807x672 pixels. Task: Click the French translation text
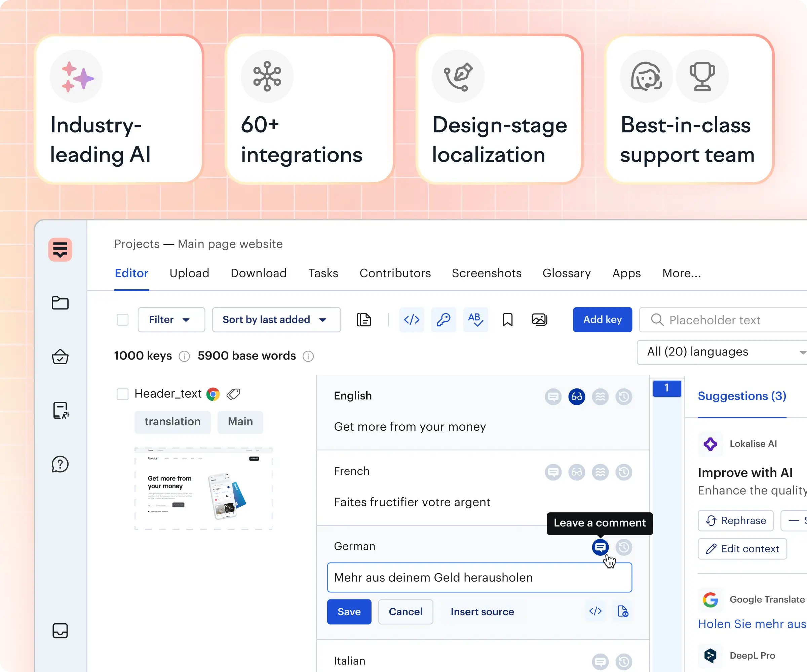(x=412, y=502)
